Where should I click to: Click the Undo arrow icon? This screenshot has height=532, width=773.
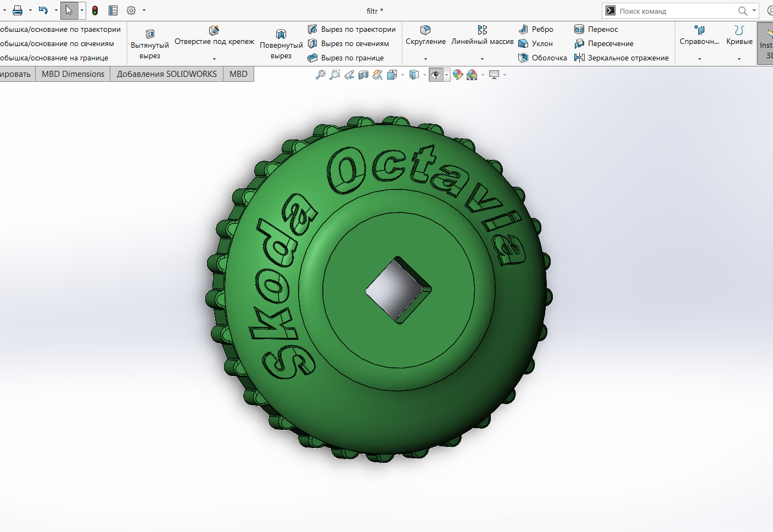43,10
